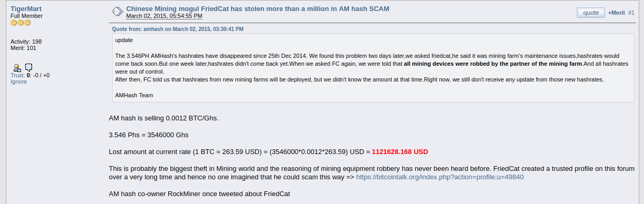Click the quote button on the post

590,13
